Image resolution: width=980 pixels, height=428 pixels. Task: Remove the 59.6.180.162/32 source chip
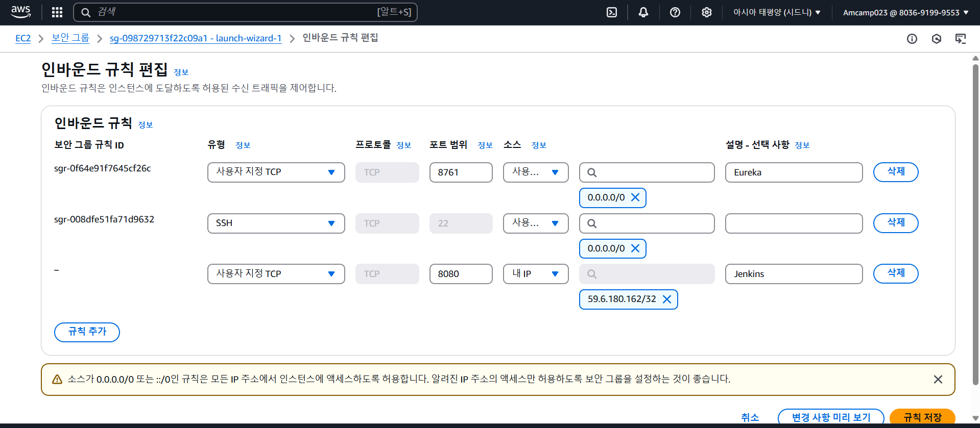[667, 299]
